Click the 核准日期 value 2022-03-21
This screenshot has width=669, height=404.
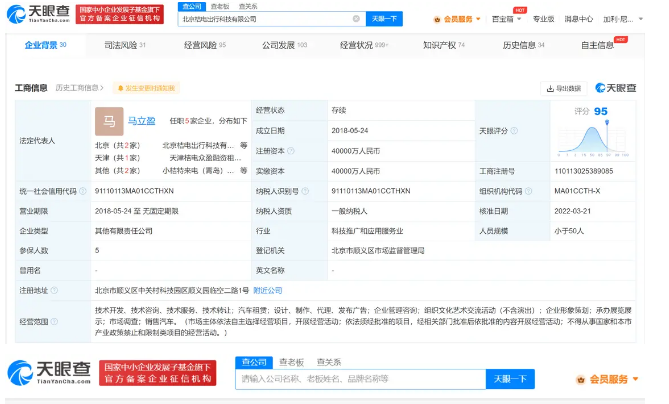click(x=573, y=211)
